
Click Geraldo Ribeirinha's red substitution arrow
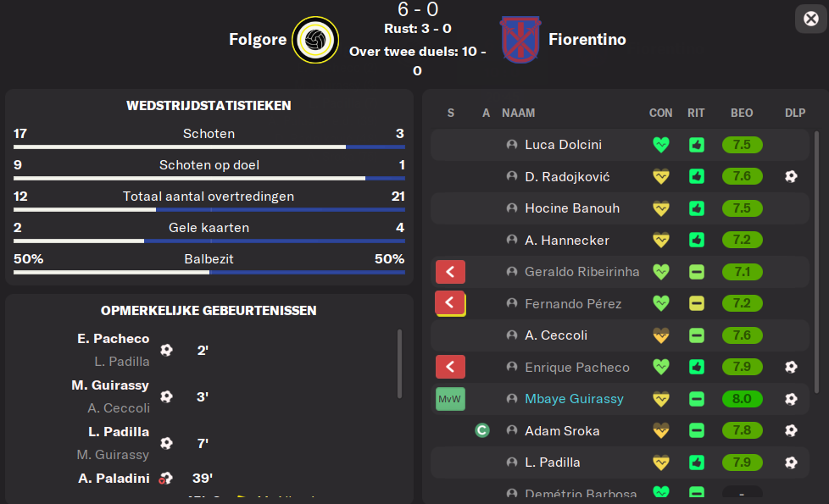tap(450, 272)
